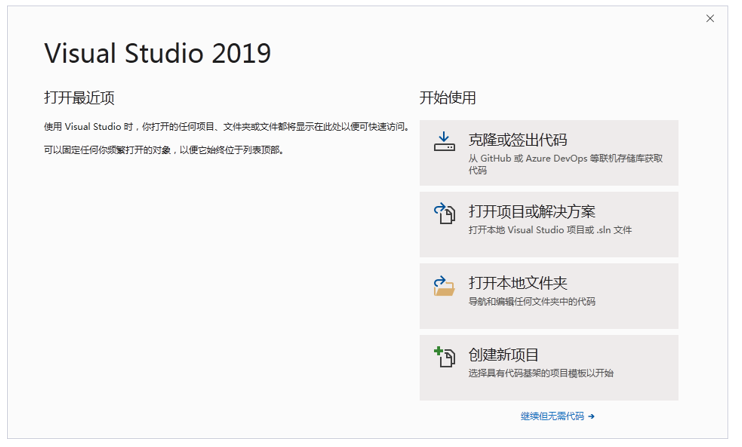Click the description 选择具有代码基架的项目模板以开始
Viewport: 742px width, 447px height.
pos(541,373)
